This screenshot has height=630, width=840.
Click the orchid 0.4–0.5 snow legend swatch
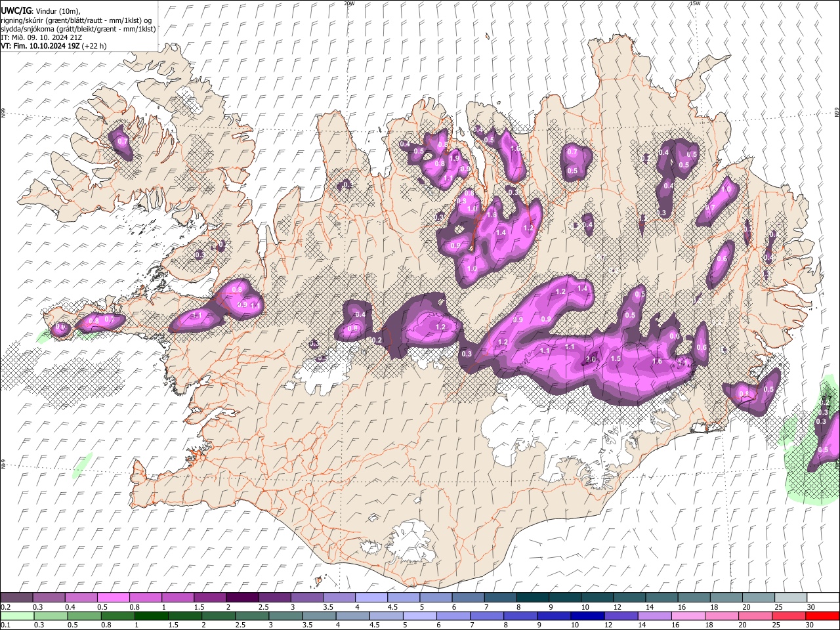click(81, 598)
